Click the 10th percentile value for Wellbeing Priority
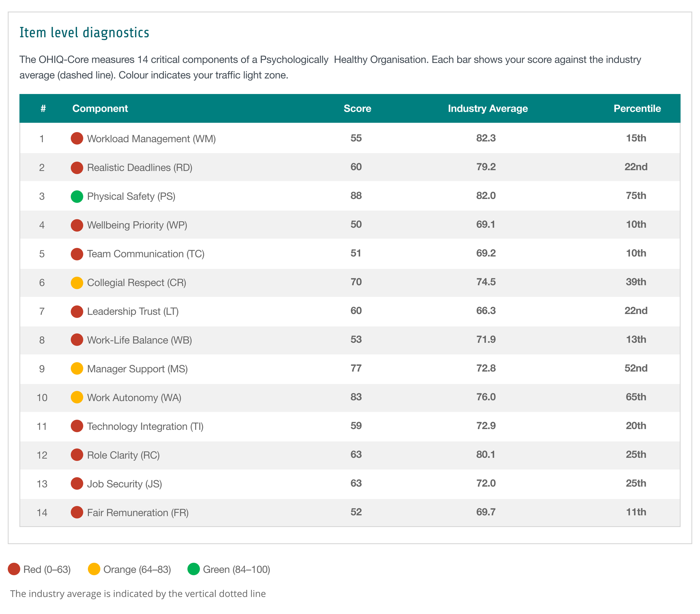Screen dimensions: 700x614 [x=636, y=225]
